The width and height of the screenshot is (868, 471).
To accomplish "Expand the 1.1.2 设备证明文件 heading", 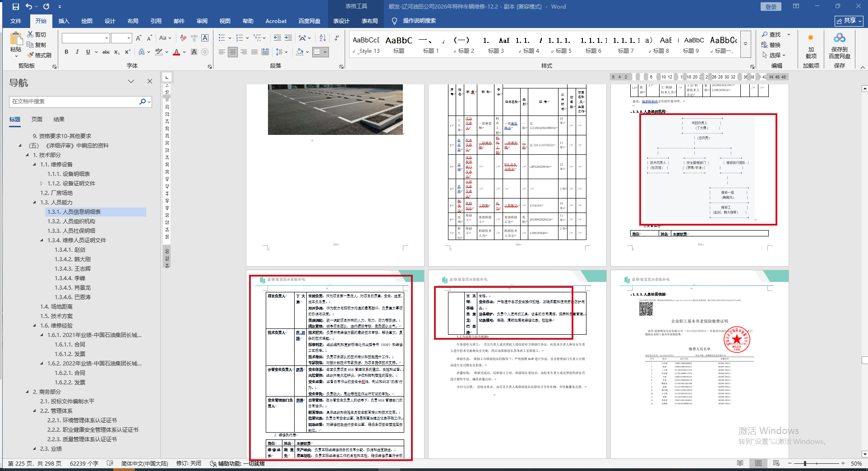I will pos(42,184).
